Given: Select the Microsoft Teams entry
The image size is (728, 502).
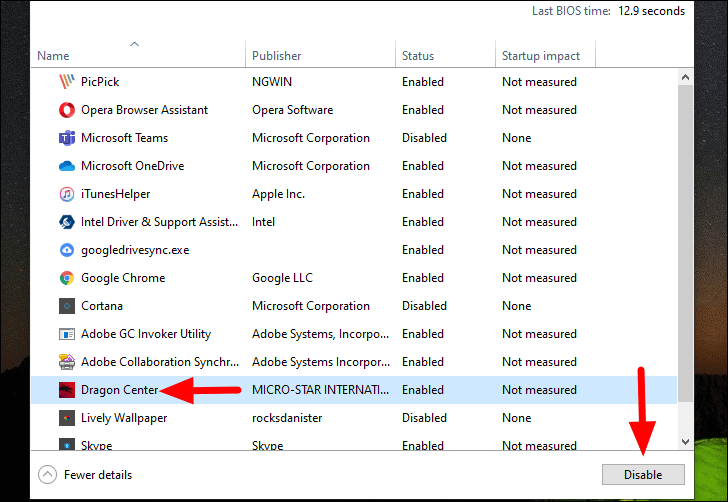Looking at the screenshot, I should point(124,138).
